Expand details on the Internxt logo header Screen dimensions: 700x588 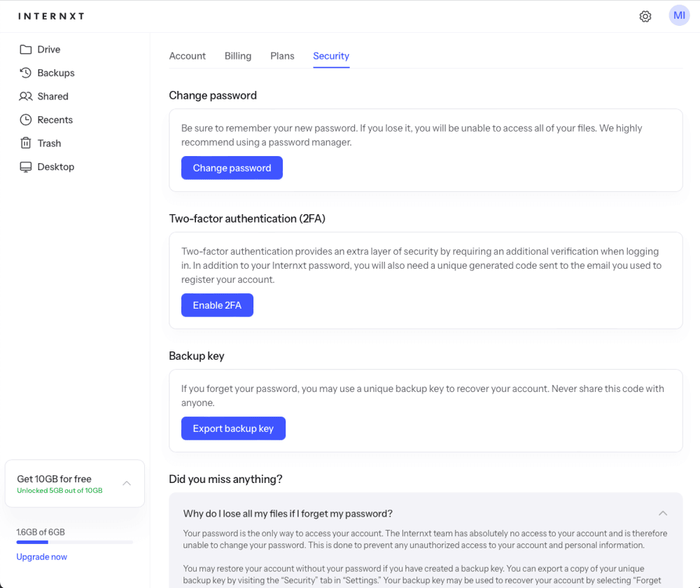click(50, 15)
